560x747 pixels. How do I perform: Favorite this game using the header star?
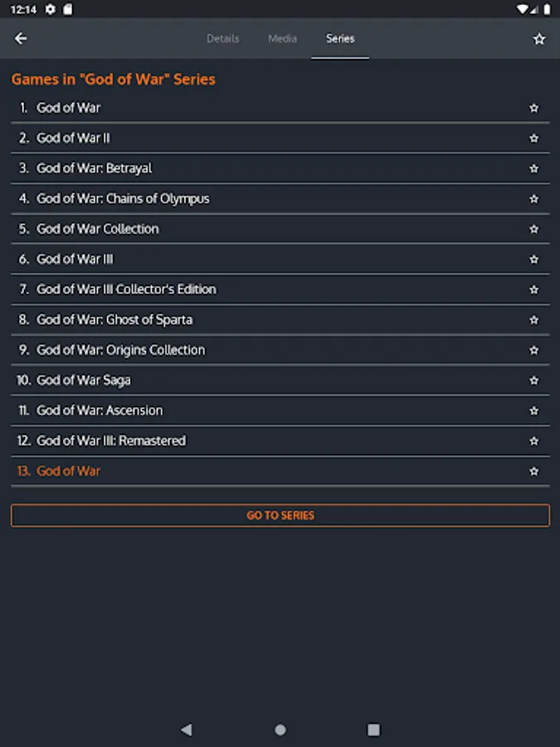[539, 39]
